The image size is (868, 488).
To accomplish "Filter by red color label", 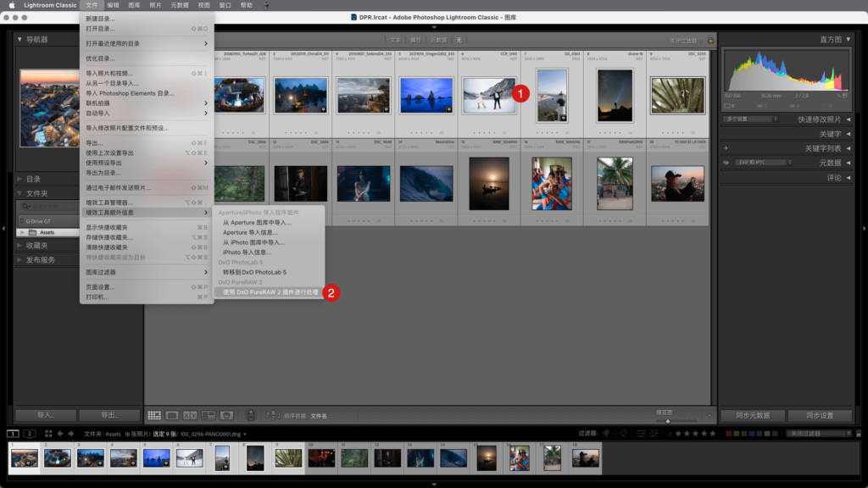I will coord(728,434).
